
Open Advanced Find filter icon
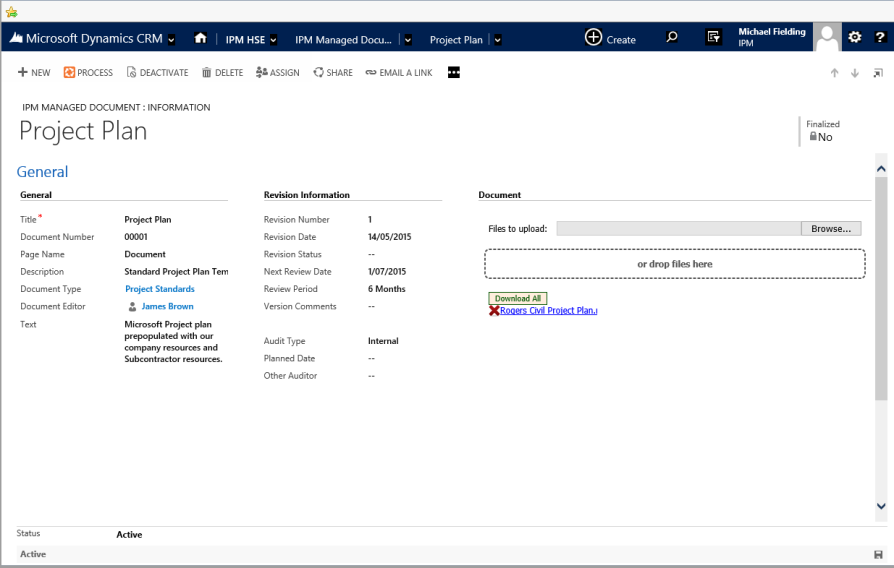(x=713, y=38)
